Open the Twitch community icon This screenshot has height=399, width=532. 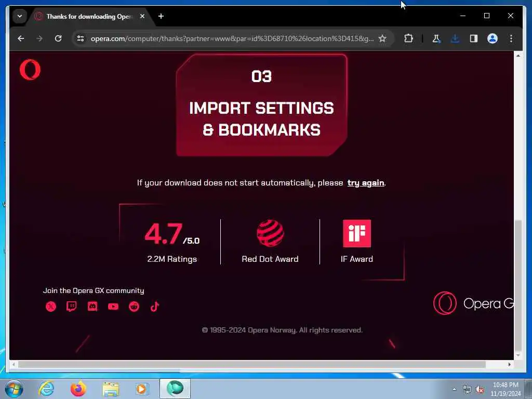click(72, 307)
